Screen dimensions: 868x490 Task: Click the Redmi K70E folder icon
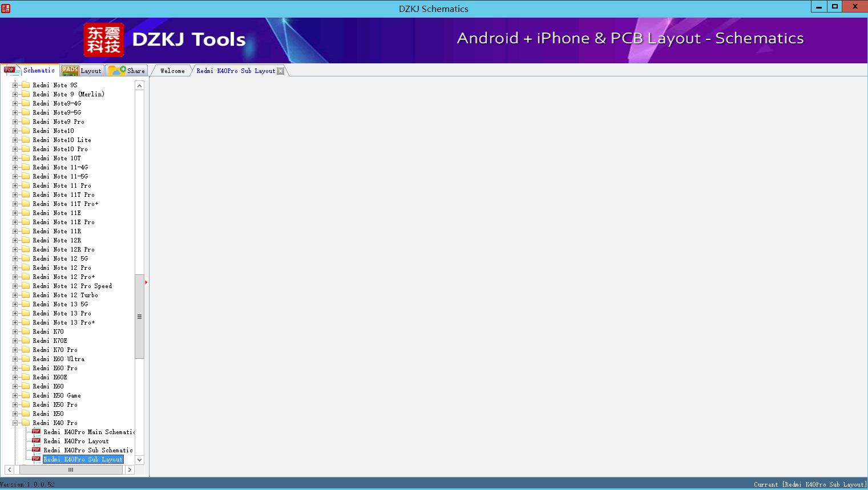tap(26, 341)
